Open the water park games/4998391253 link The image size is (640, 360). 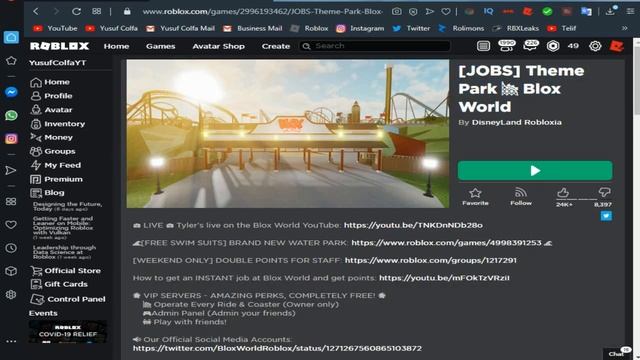coord(446,242)
